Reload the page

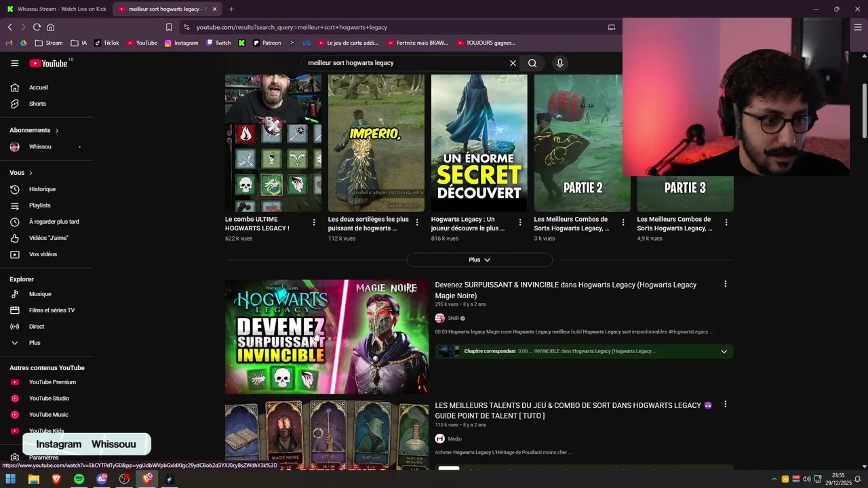coord(37,27)
